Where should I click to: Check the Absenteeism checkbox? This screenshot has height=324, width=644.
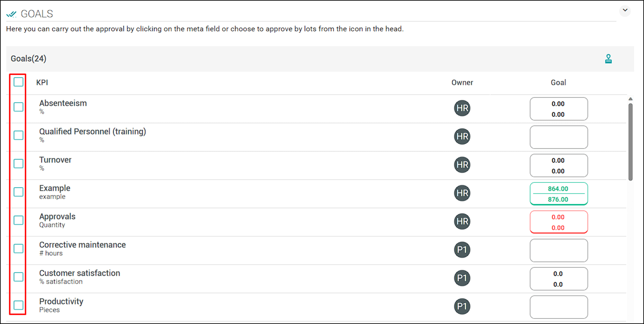point(19,107)
